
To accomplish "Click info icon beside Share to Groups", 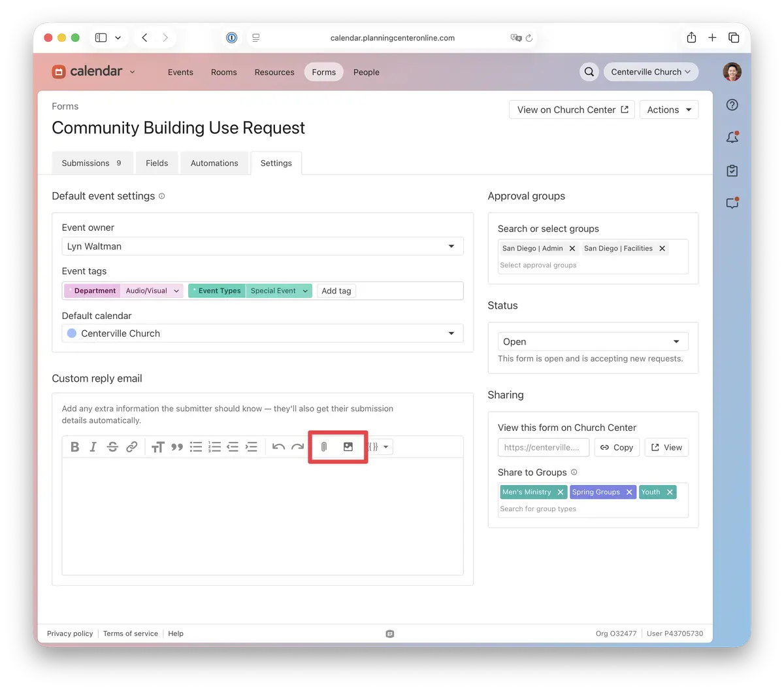I will tap(574, 472).
